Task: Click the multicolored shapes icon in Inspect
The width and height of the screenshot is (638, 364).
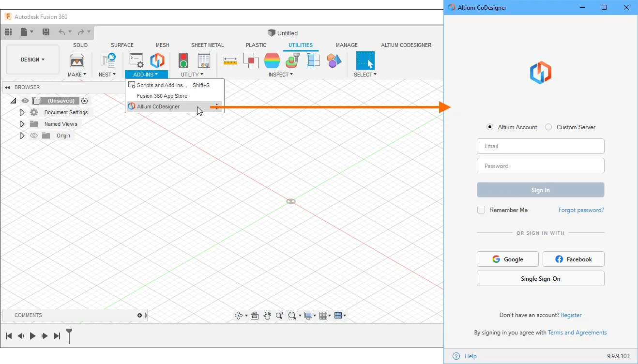Action: click(x=334, y=61)
